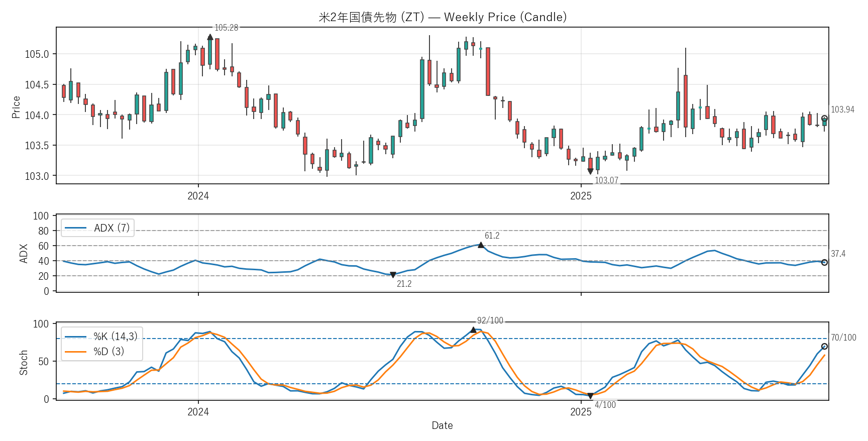This screenshot has width=868, height=441.
Task: Click the 105.0 price axis tick
Action: 37,54
